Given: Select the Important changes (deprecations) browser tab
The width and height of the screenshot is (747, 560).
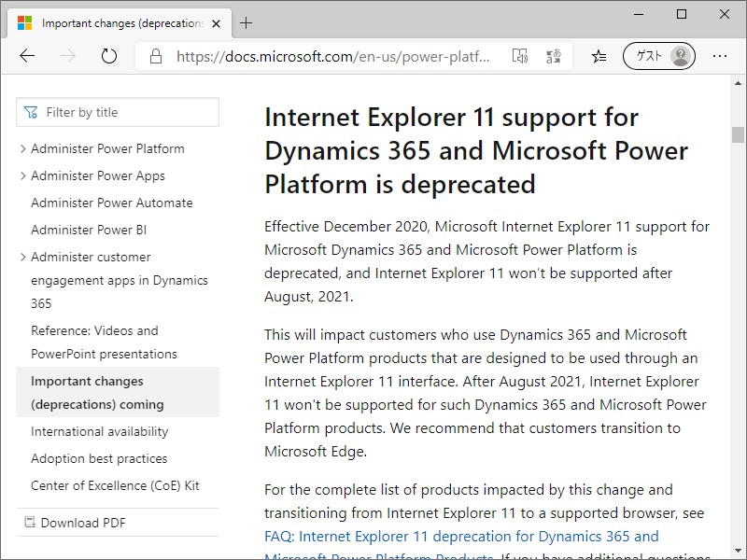Looking at the screenshot, I should tap(117, 21).
